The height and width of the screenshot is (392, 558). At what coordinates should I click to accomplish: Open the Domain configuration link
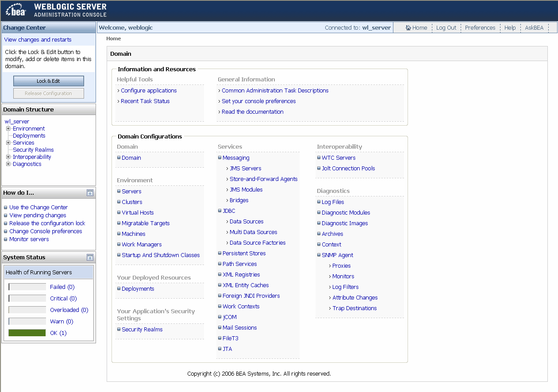coord(131,158)
